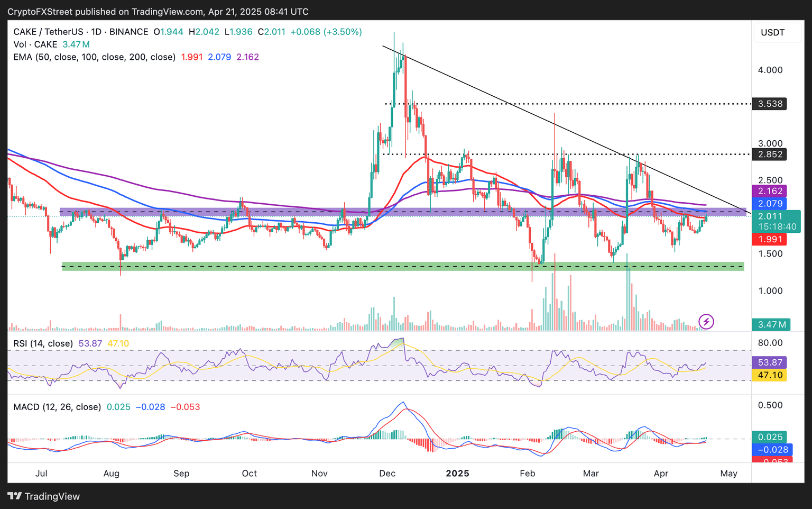
Task: Click the purple RSI value badge 53.87
Action: pyautogui.click(x=770, y=362)
